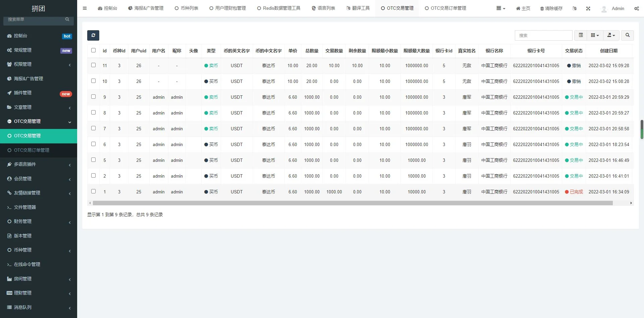
Task: Open the columns visibility dropdown
Action: [595, 35]
